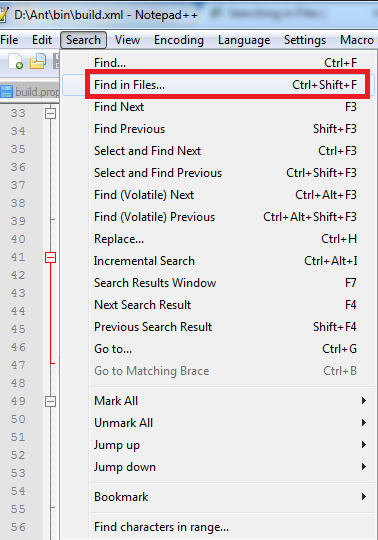Expand the Mark All submenu
The width and height of the screenshot is (378, 540).
point(229,401)
